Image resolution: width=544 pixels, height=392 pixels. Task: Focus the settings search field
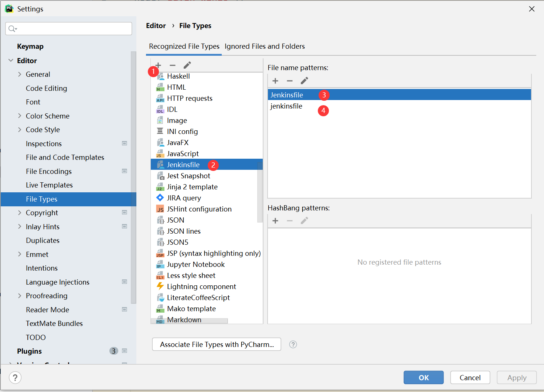click(x=69, y=28)
